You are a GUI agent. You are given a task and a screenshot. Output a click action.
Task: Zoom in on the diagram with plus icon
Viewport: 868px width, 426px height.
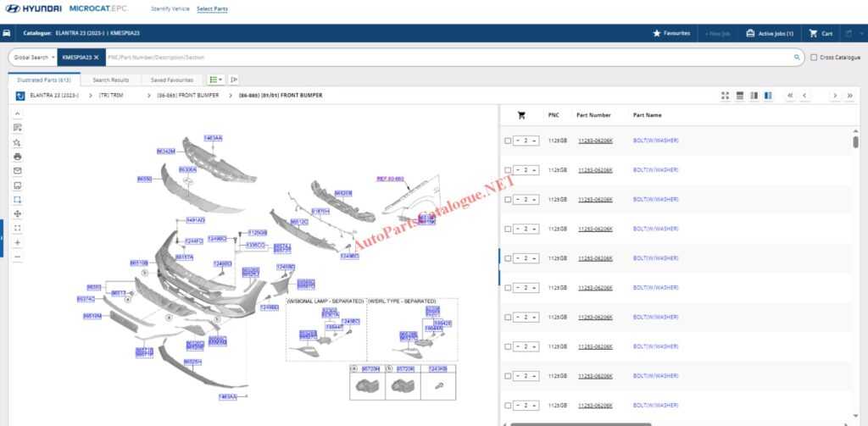pyautogui.click(x=18, y=242)
